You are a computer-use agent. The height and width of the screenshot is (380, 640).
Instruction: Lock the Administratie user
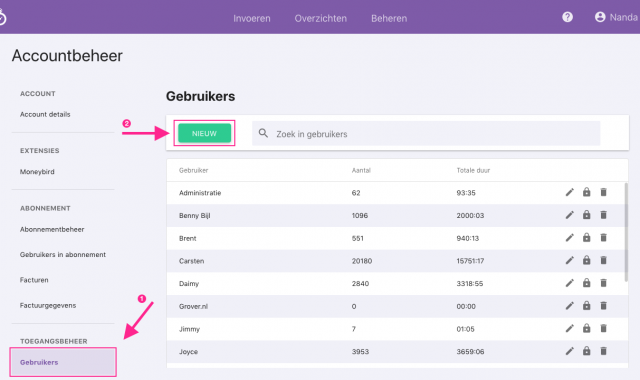[587, 192]
